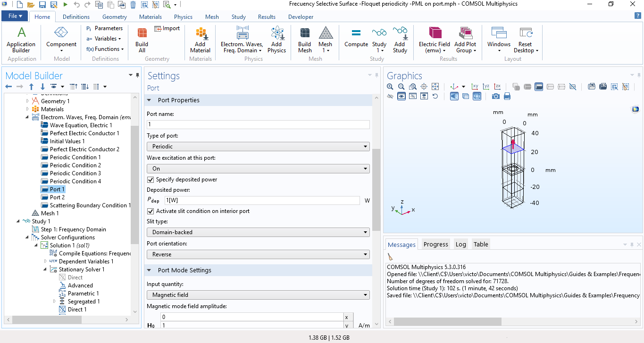The width and height of the screenshot is (644, 343).
Task: Collapse the Port Properties section
Action: coord(149,100)
